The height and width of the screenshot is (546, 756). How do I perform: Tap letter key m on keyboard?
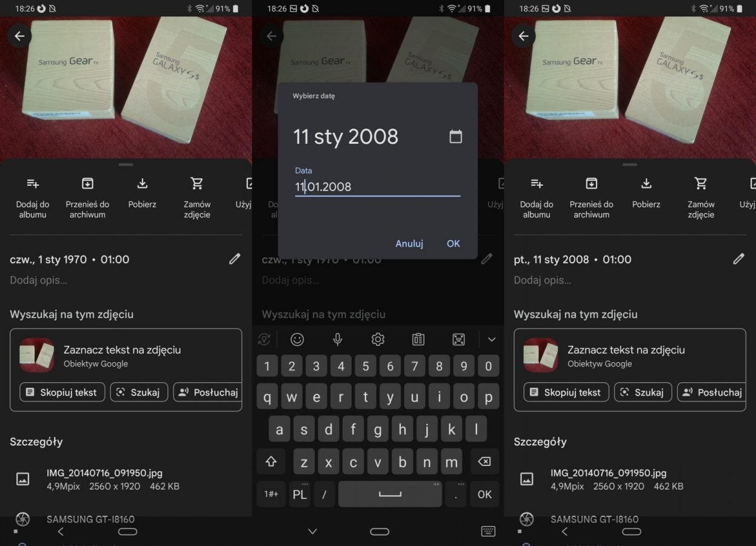(452, 462)
